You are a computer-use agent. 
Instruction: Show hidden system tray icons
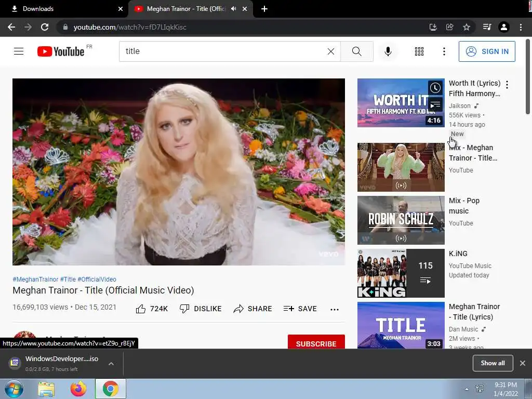point(467,389)
